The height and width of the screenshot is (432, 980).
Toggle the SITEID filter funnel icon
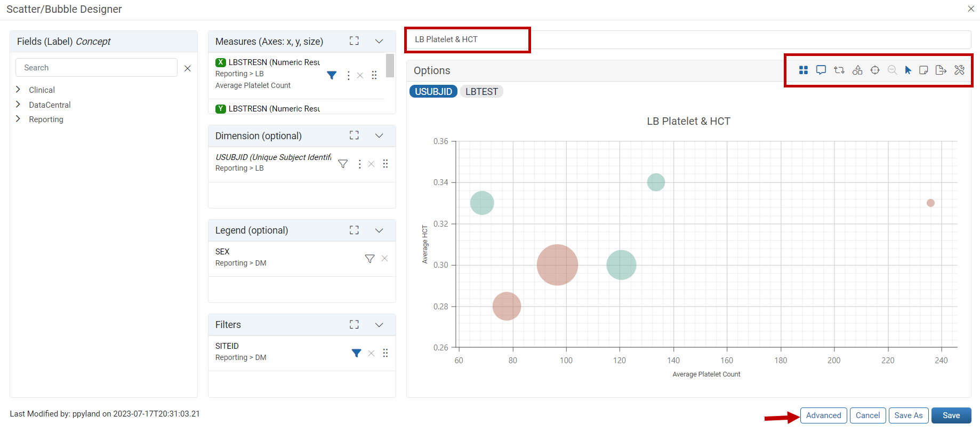357,353
